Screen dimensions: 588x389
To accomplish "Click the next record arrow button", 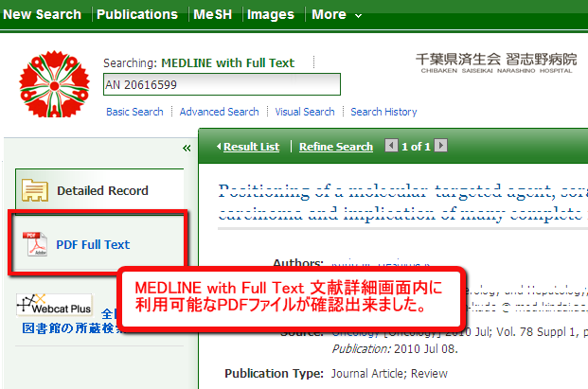I will coord(440,146).
